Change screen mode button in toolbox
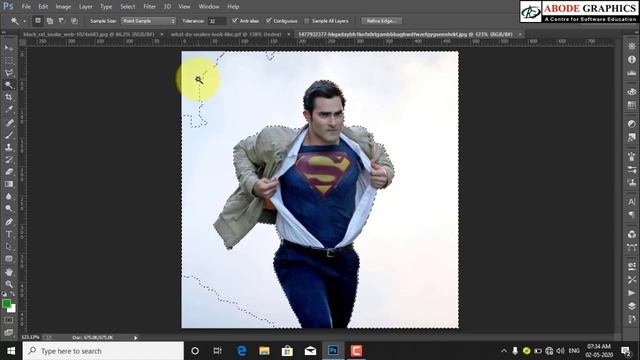This screenshot has height=360, width=640. tap(9, 332)
